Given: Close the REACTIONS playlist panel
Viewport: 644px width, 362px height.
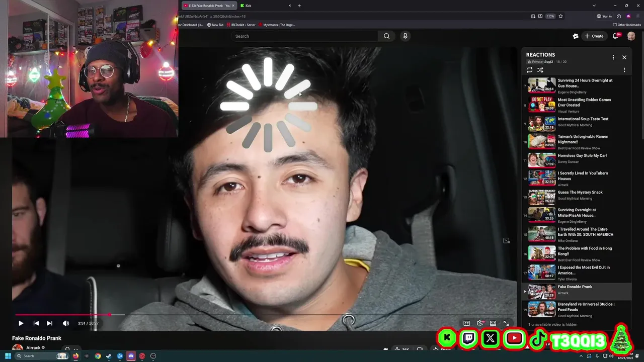Looking at the screenshot, I should pos(624,57).
